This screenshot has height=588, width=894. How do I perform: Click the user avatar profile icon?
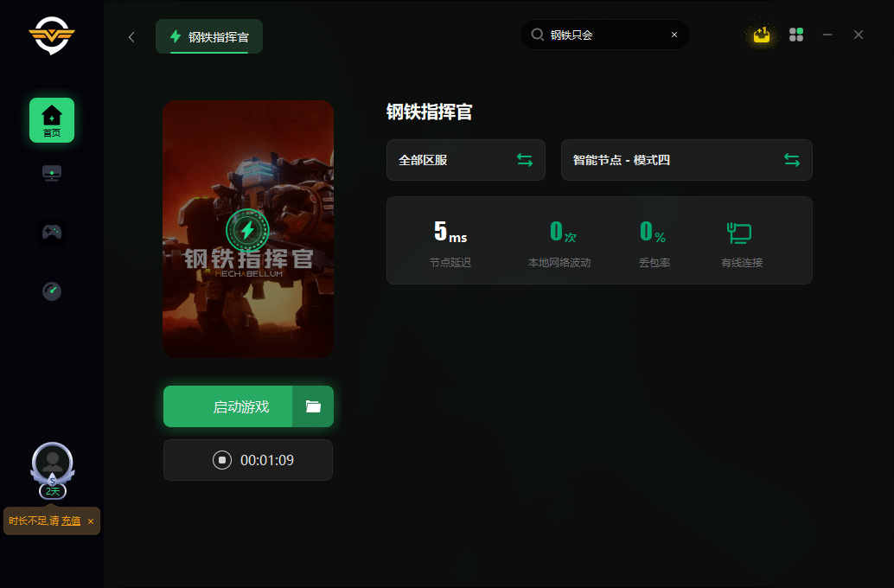point(52,463)
